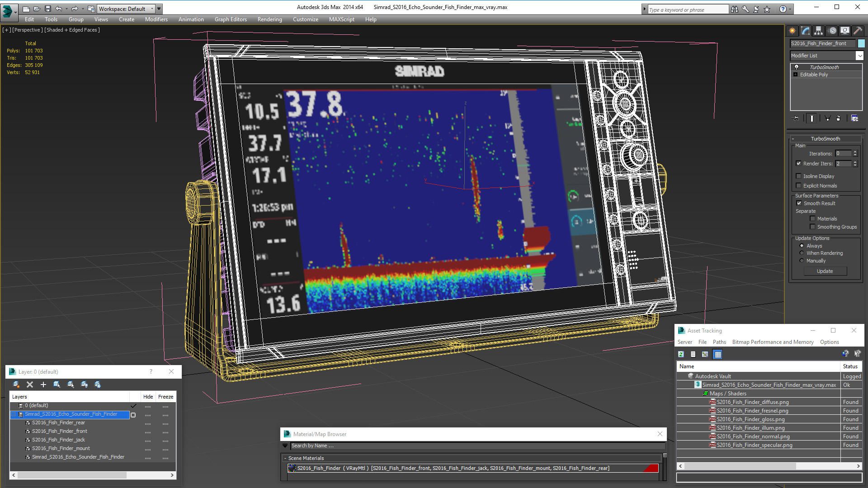
Task: Click the Perspective viewport label
Action: click(x=28, y=30)
